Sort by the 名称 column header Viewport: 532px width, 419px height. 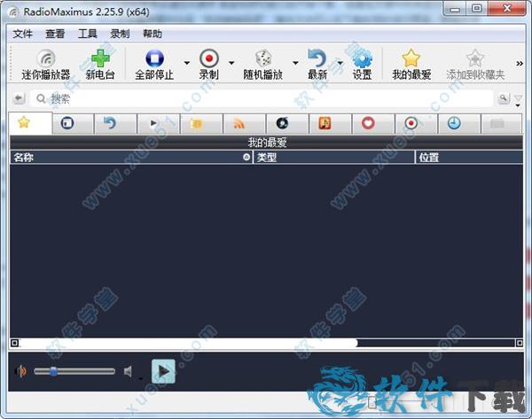click(x=131, y=158)
